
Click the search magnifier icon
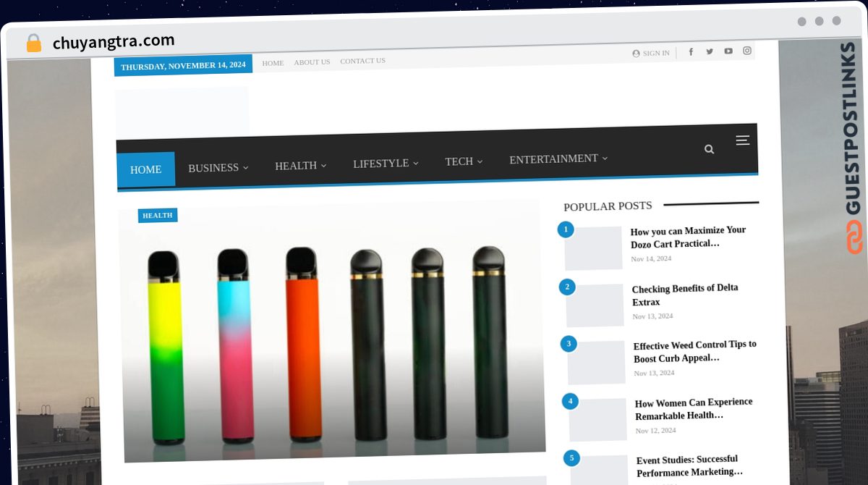pyautogui.click(x=709, y=149)
